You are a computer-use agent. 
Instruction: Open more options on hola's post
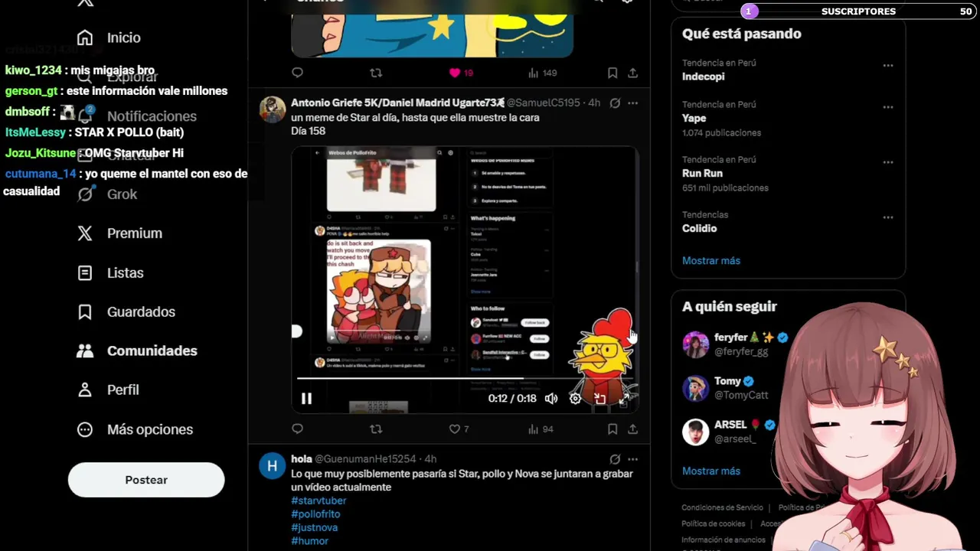click(x=633, y=459)
